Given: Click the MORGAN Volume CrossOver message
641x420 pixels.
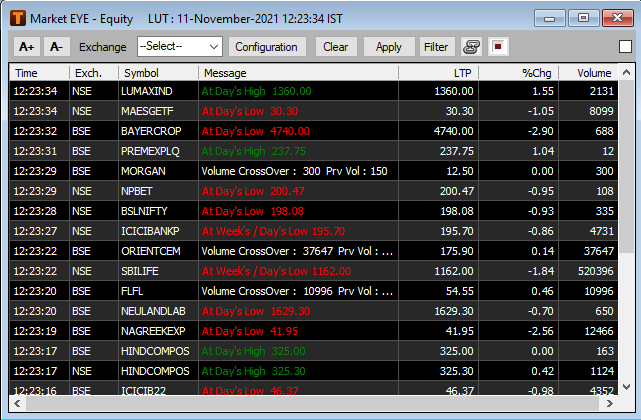Looking at the screenshot, I should 294,171.
